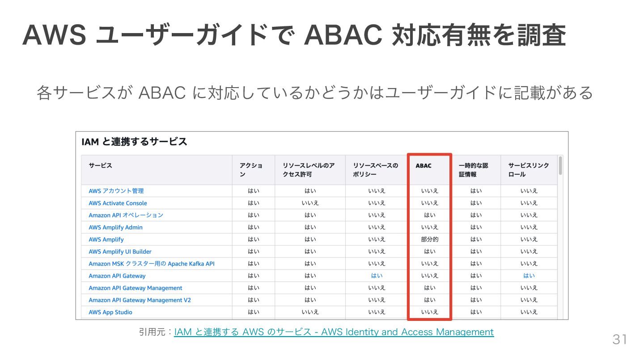Open the AWS Amplify Admin link
This screenshot has width=644, height=362.
[x=115, y=227]
